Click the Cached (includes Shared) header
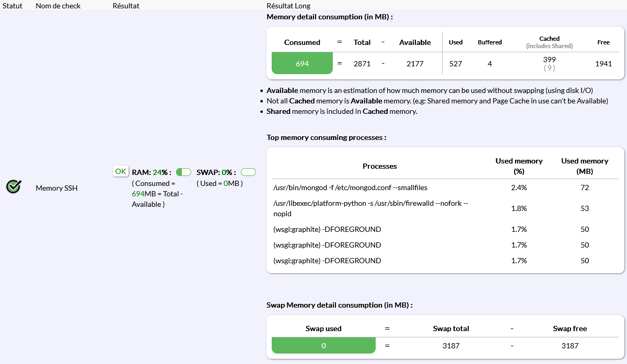The width and height of the screenshot is (627, 364). point(549,42)
